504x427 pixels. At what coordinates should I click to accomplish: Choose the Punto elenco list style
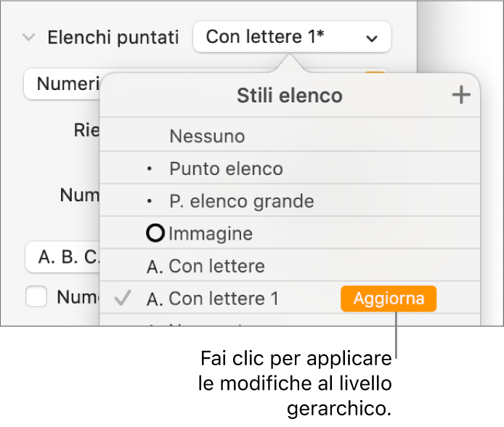[290, 168]
